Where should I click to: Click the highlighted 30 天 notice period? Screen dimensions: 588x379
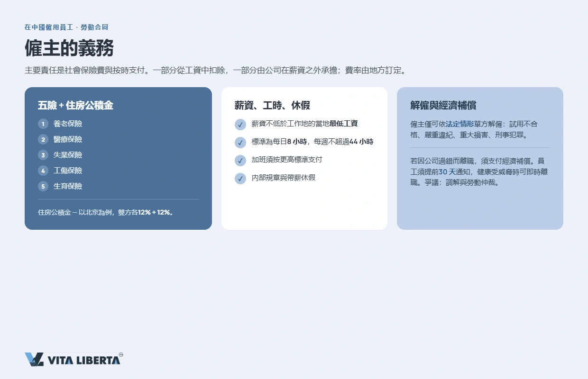(447, 171)
